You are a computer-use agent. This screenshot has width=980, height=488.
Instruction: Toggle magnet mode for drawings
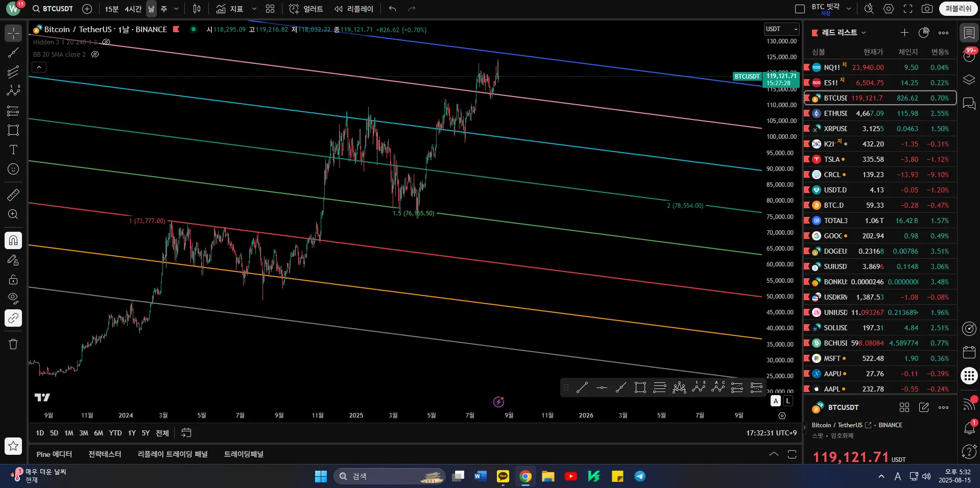click(x=13, y=240)
